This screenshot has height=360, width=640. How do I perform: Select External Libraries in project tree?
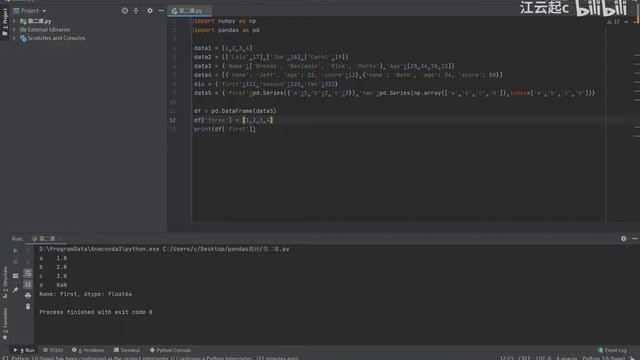(x=49, y=29)
